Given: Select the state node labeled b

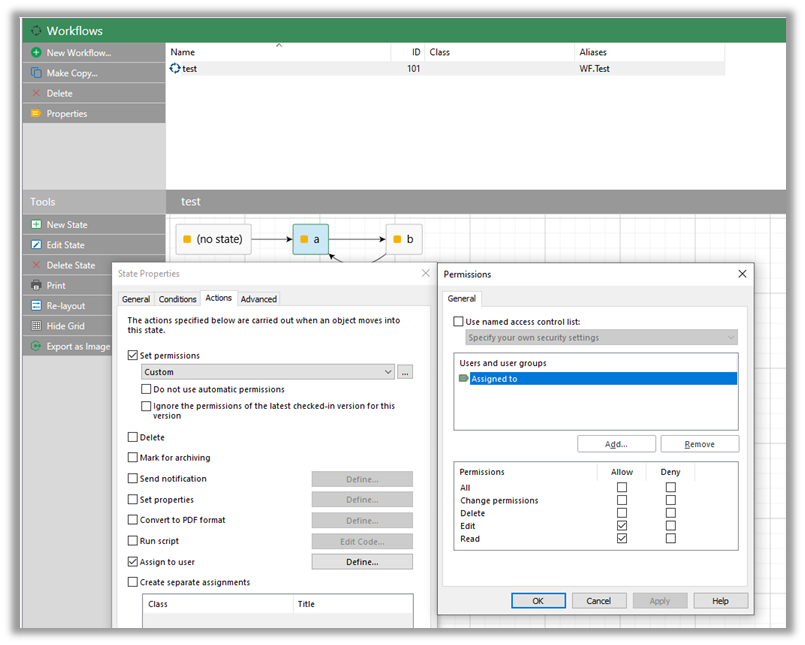Looking at the screenshot, I should 404,240.
